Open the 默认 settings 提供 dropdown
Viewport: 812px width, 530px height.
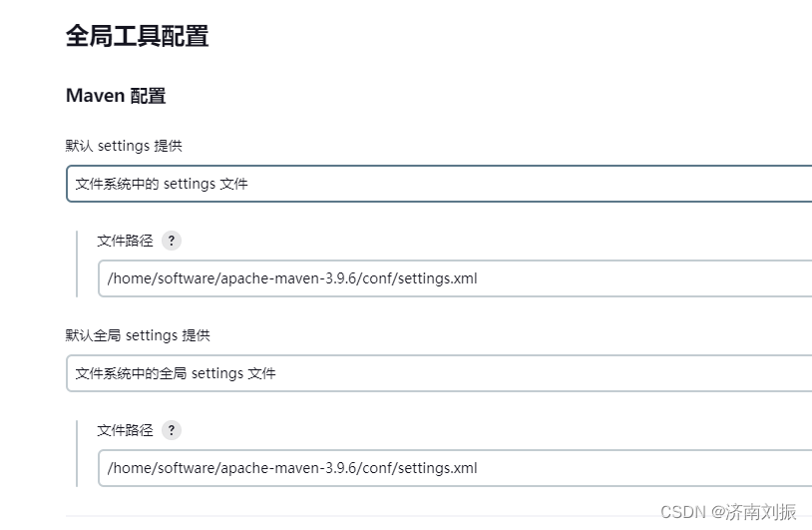click(x=439, y=184)
